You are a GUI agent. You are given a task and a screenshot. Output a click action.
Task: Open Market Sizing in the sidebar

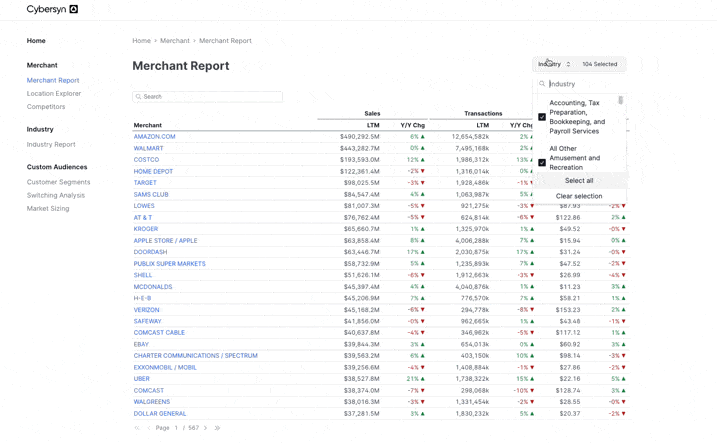48,208
